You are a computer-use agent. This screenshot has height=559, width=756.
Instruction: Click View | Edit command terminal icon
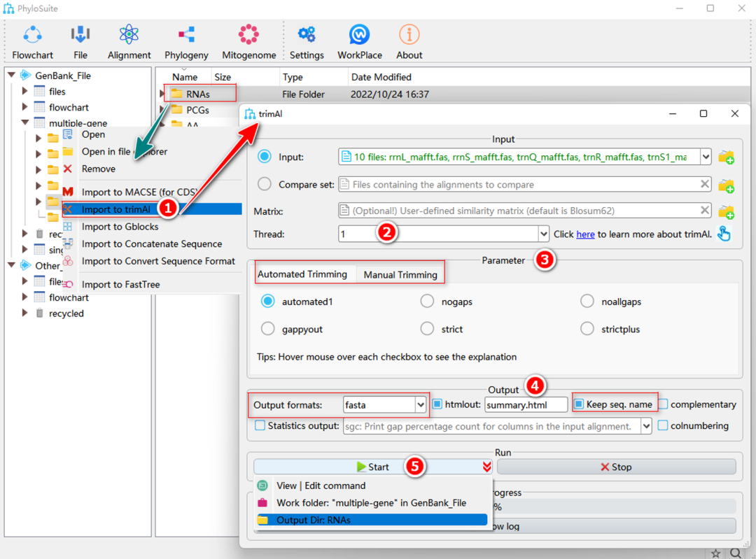pyautogui.click(x=262, y=486)
